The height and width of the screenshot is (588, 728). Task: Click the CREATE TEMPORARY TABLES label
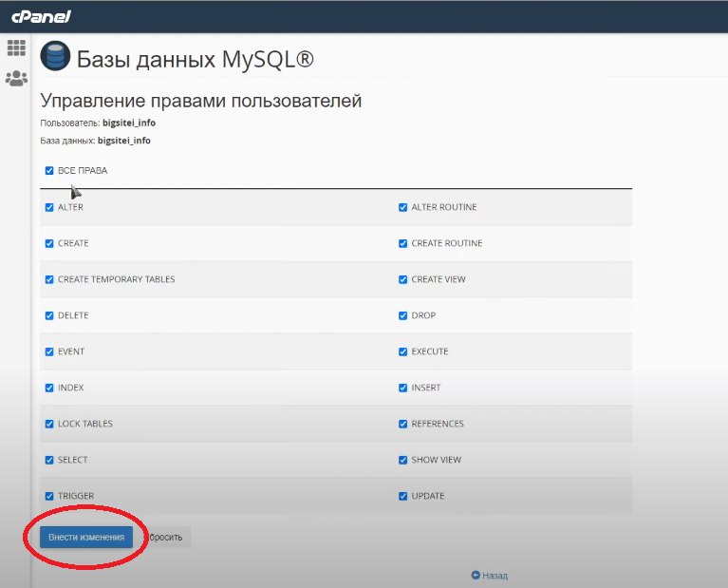pyautogui.click(x=117, y=279)
